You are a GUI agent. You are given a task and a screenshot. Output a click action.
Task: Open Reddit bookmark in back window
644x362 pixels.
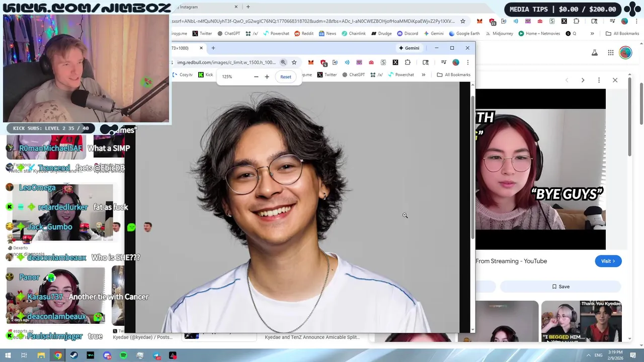(304, 34)
